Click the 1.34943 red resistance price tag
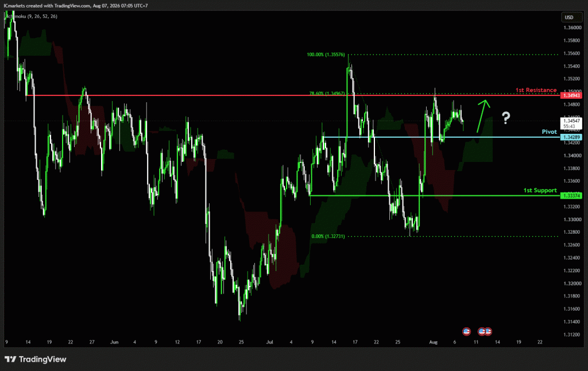 pyautogui.click(x=571, y=95)
